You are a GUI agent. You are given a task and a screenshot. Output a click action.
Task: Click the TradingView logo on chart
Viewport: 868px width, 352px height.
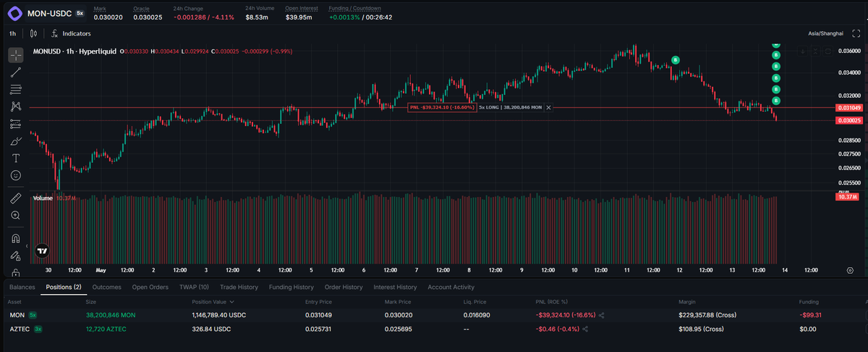click(43, 251)
